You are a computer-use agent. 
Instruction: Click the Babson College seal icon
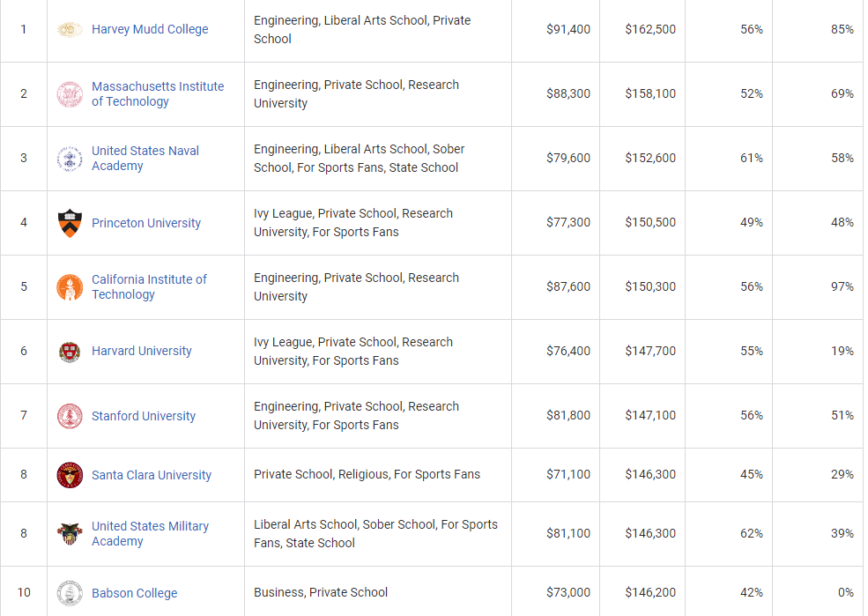pos(70,593)
